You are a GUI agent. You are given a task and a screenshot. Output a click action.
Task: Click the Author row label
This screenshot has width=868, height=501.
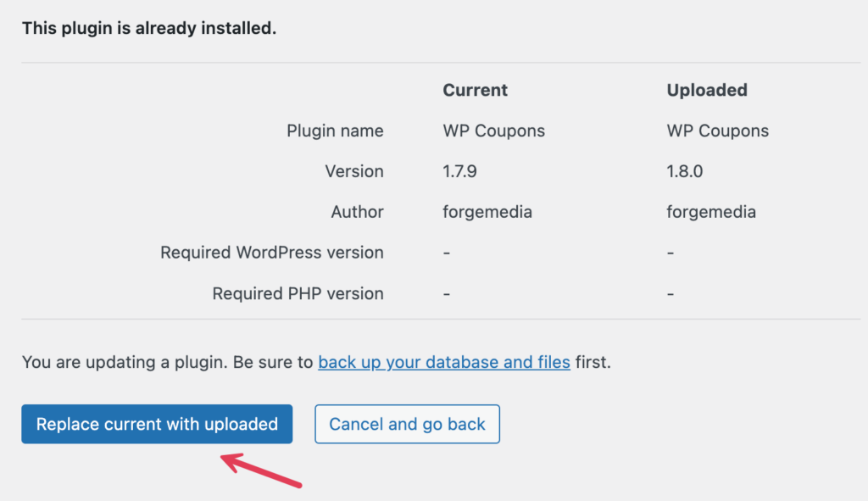click(357, 212)
